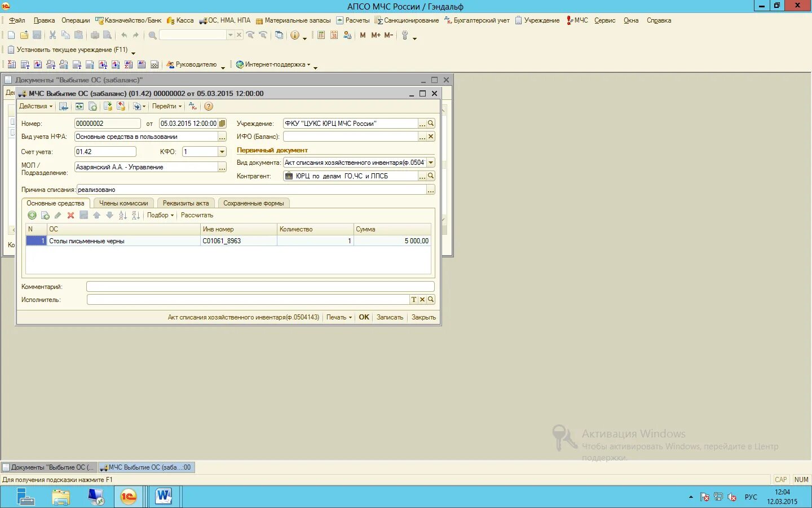This screenshot has height=508, width=812.
Task: Open the Файл menu
Action: pyautogui.click(x=17, y=20)
